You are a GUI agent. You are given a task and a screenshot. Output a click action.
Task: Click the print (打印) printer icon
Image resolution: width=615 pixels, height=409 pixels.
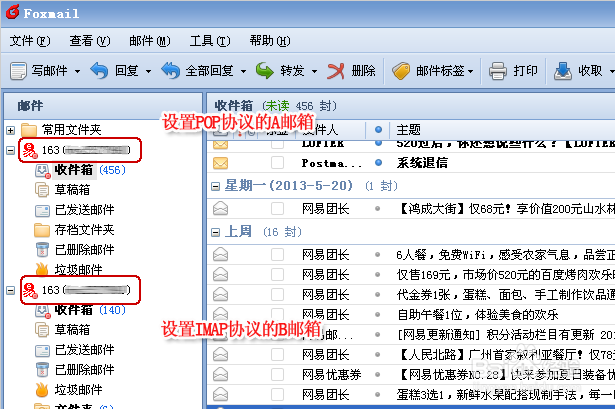pyautogui.click(x=498, y=71)
